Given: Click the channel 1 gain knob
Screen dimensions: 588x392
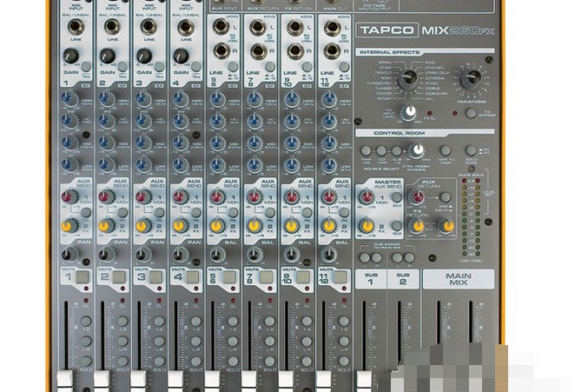Looking at the screenshot, I should (x=70, y=56).
